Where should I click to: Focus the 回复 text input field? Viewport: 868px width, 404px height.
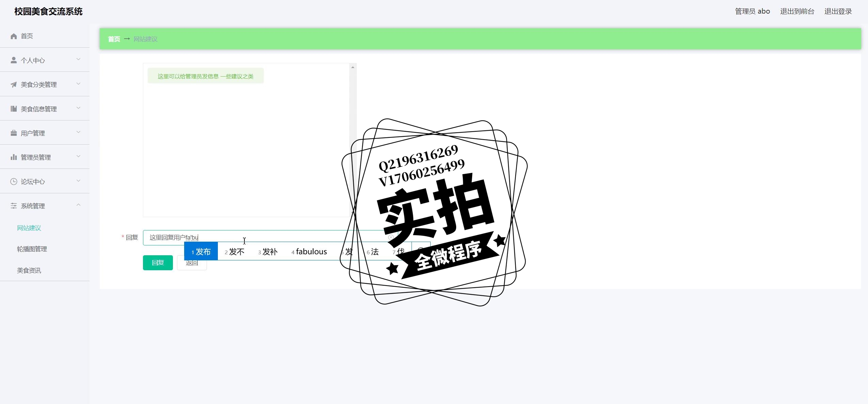coord(270,238)
